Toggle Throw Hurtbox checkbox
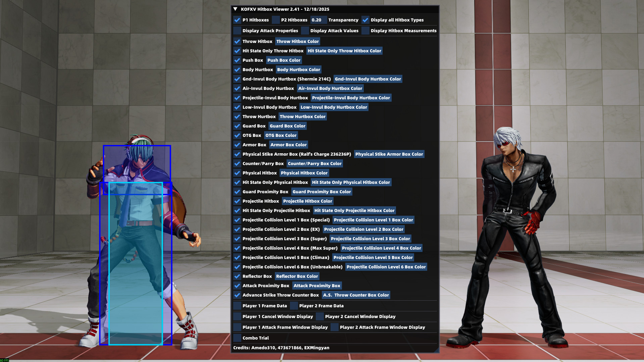The width and height of the screenshot is (644, 362). coord(237,116)
